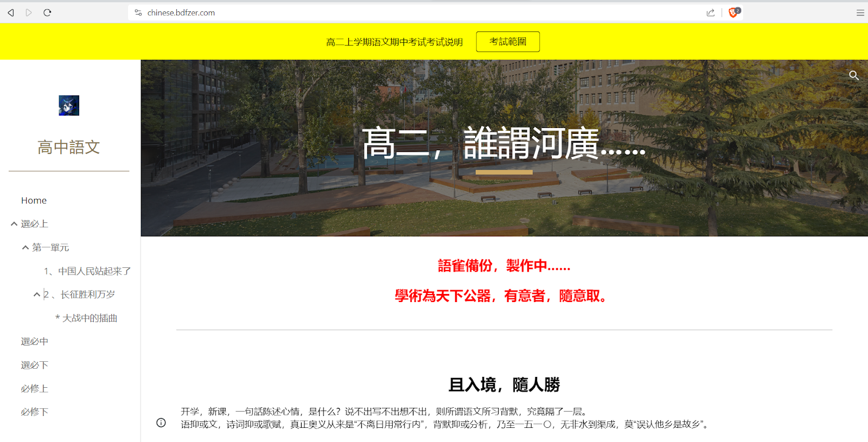Click the address bar URL field
This screenshot has height=442, width=868.
point(380,12)
